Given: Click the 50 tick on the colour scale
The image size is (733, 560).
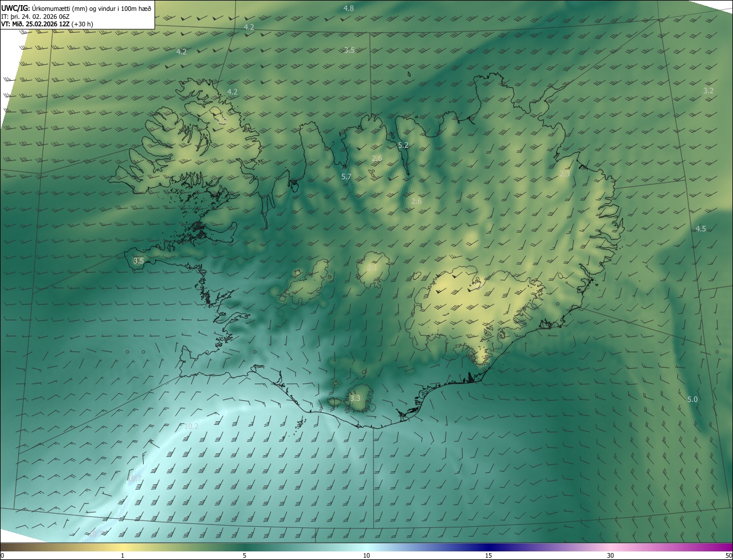Looking at the screenshot, I should [728, 555].
